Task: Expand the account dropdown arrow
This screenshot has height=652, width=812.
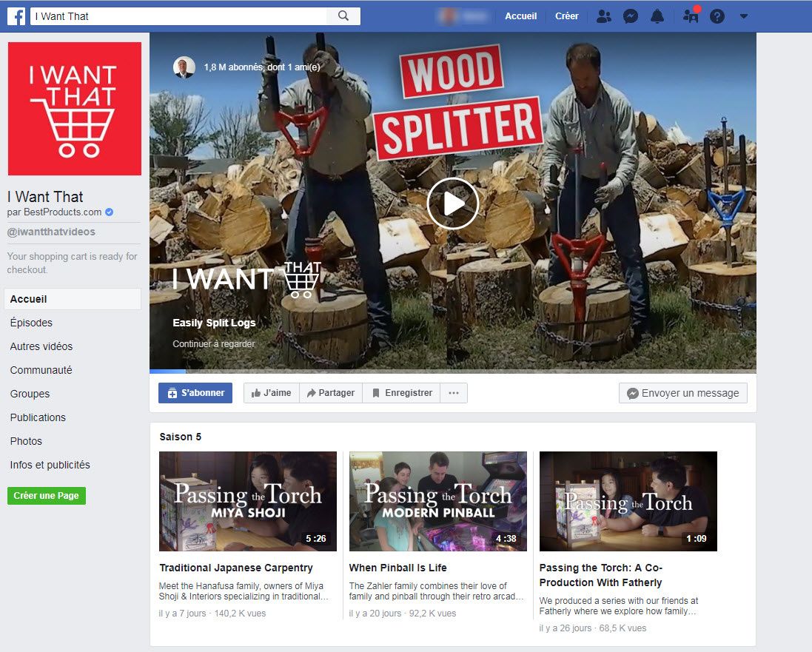Action: click(x=744, y=16)
